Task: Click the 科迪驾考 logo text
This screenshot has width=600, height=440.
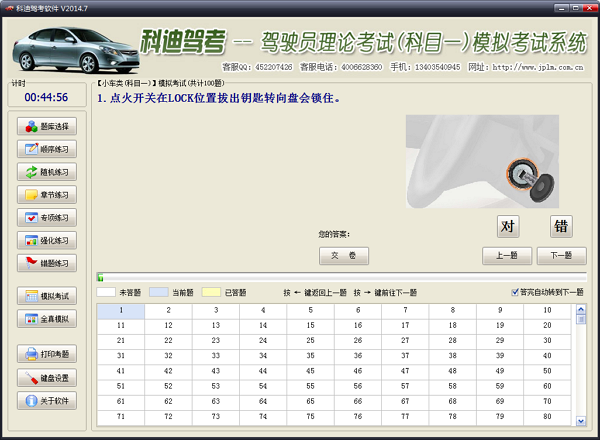Action: point(183,41)
